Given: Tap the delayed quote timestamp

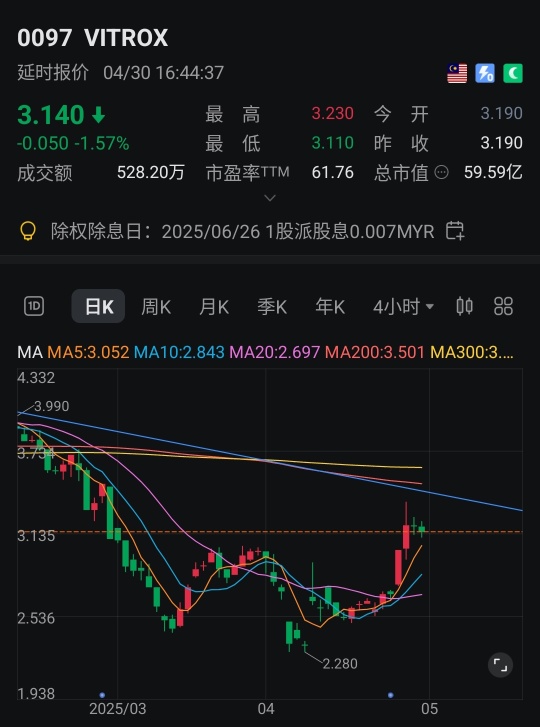Looking at the screenshot, I should point(121,73).
